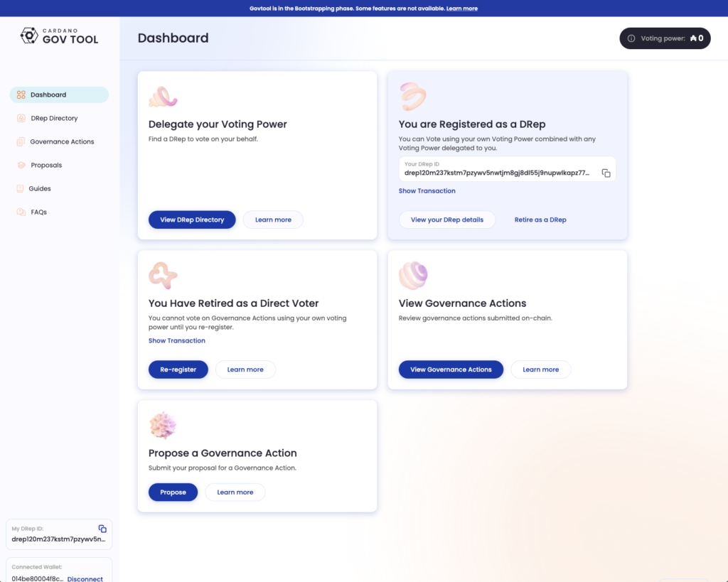Screen dimensions: 728x582
Task: Click the DRep Directory sidebar icon
Action: point(21,118)
